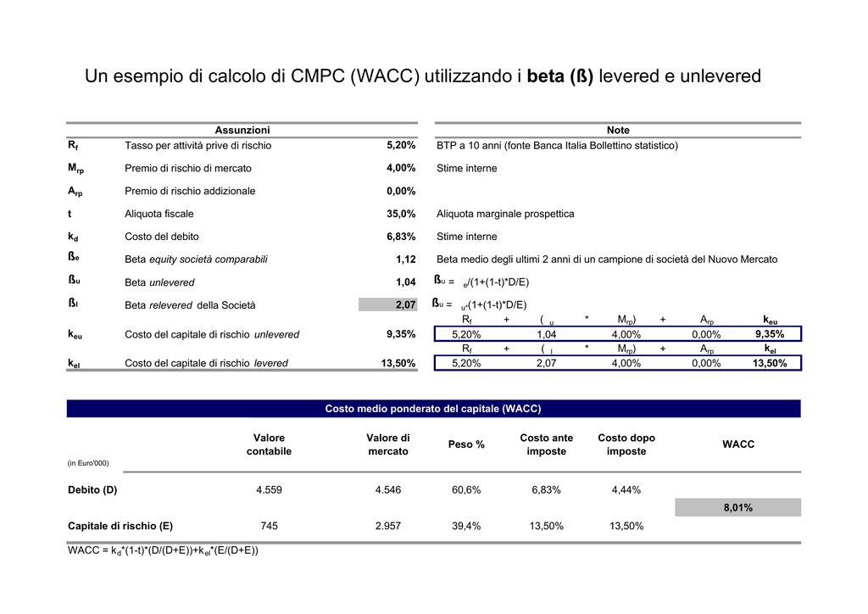The height and width of the screenshot is (614, 868).
Task: Select 13,50% in Costo del capitale levered row
Action: [x=398, y=363]
